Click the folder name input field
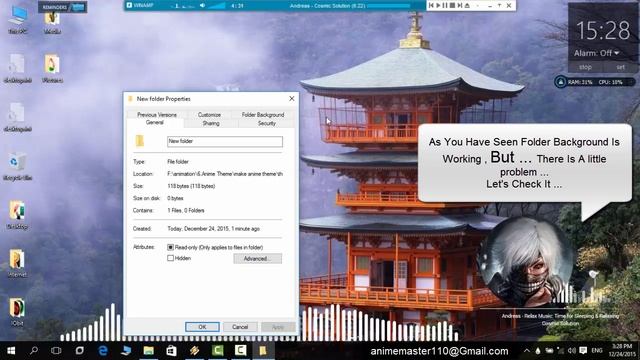The image size is (640, 360). tap(225, 141)
